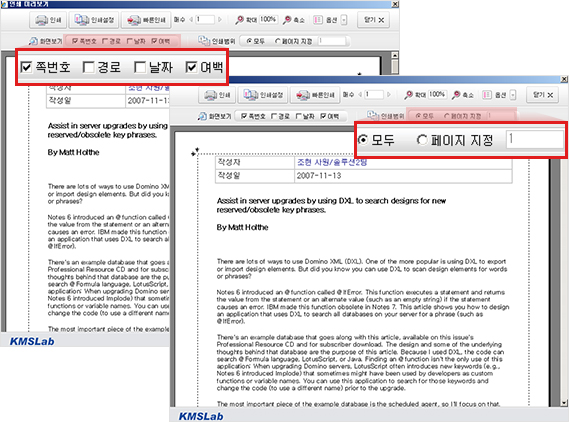Click the 인쇄범위 print range icon in the front window

tap(373, 115)
